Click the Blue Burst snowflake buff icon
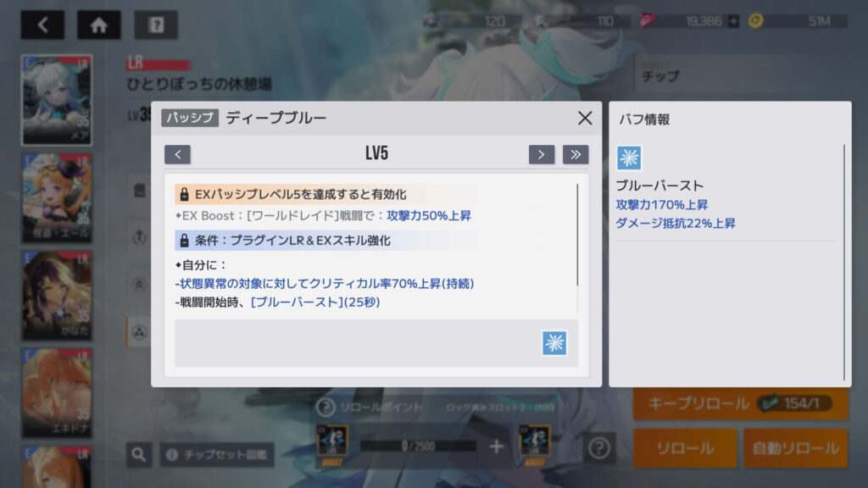The width and height of the screenshot is (868, 488). [x=629, y=158]
